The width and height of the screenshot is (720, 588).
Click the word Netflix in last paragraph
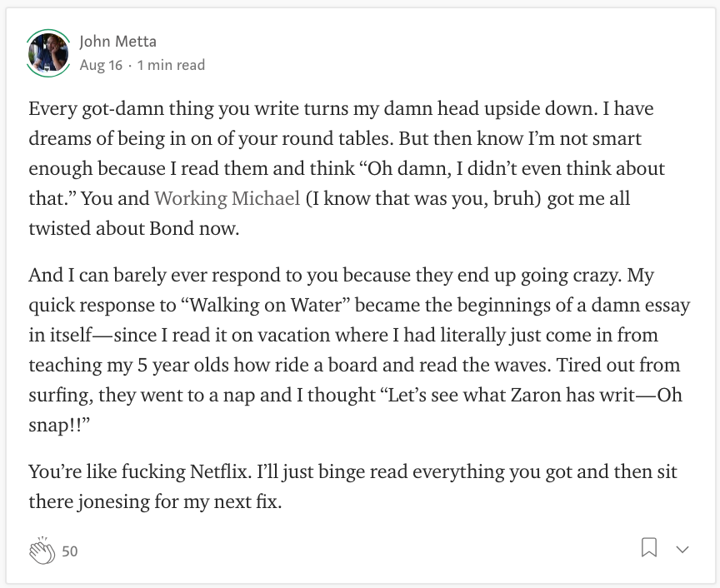coord(220,471)
